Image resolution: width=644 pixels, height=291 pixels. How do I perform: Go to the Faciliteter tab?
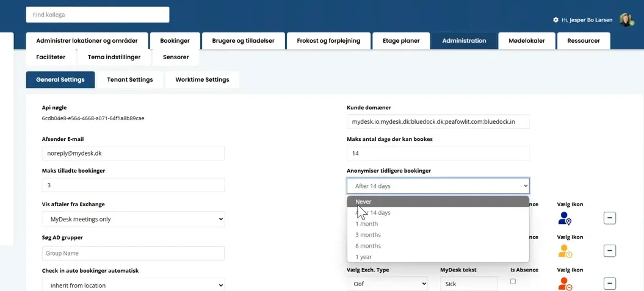coord(51,57)
